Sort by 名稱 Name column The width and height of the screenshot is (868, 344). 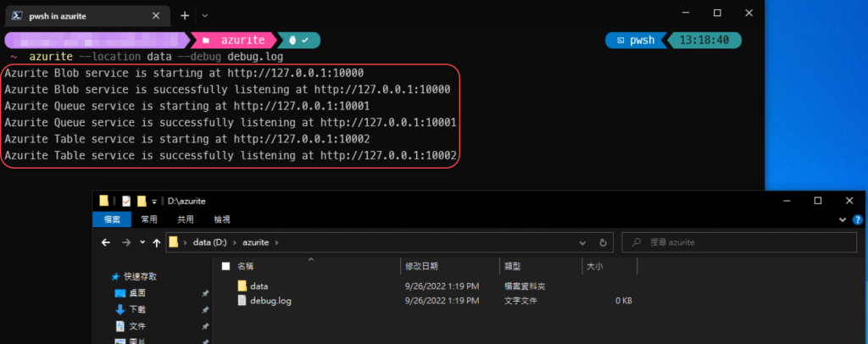coord(245,266)
